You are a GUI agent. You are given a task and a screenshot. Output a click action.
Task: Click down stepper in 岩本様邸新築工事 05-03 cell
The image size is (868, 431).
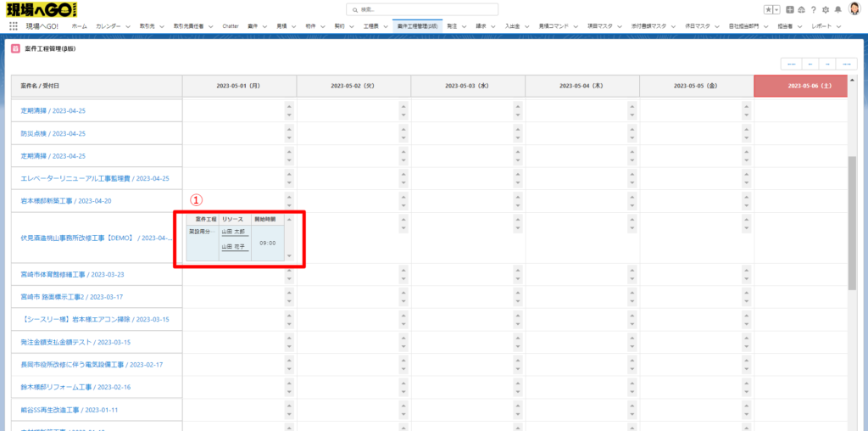click(x=518, y=205)
